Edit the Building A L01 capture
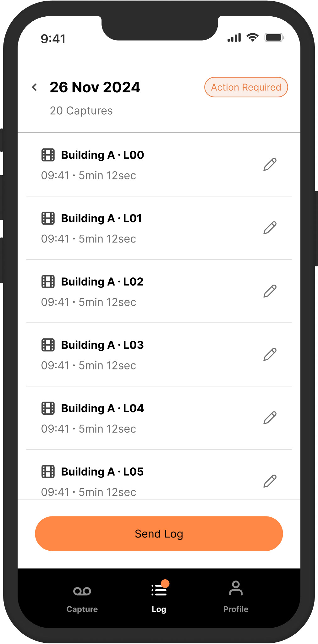 pyautogui.click(x=270, y=228)
